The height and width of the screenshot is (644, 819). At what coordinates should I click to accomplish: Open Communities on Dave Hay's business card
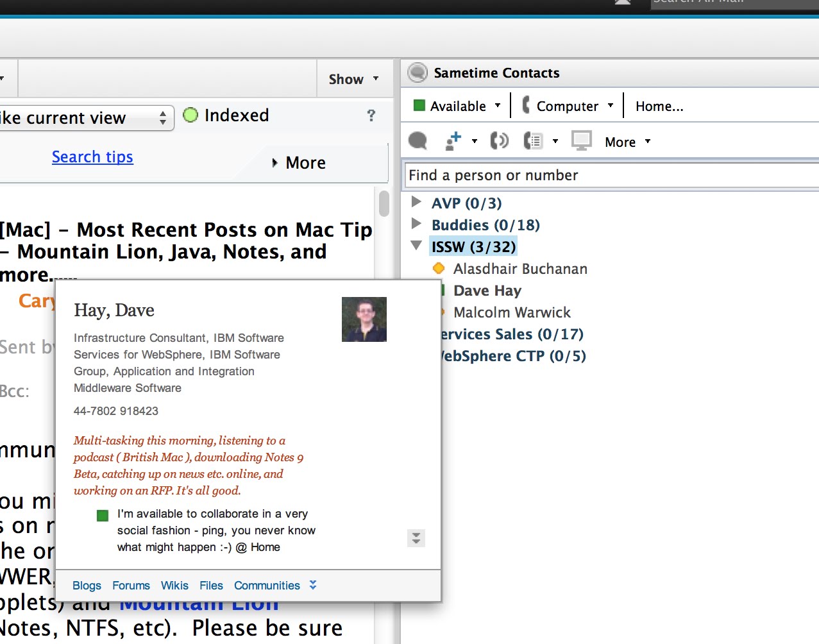coord(267,585)
